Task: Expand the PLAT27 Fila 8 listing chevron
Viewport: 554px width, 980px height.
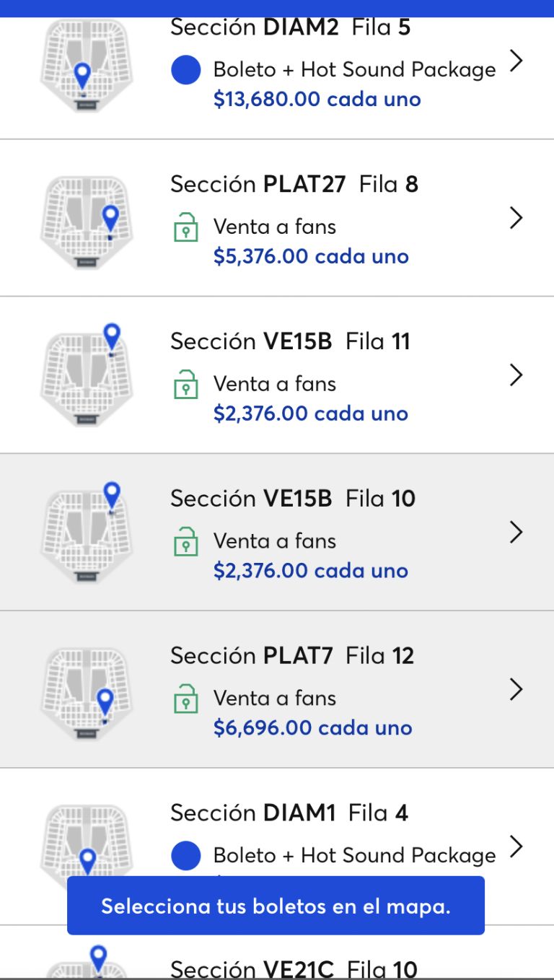Action: pyautogui.click(x=515, y=217)
